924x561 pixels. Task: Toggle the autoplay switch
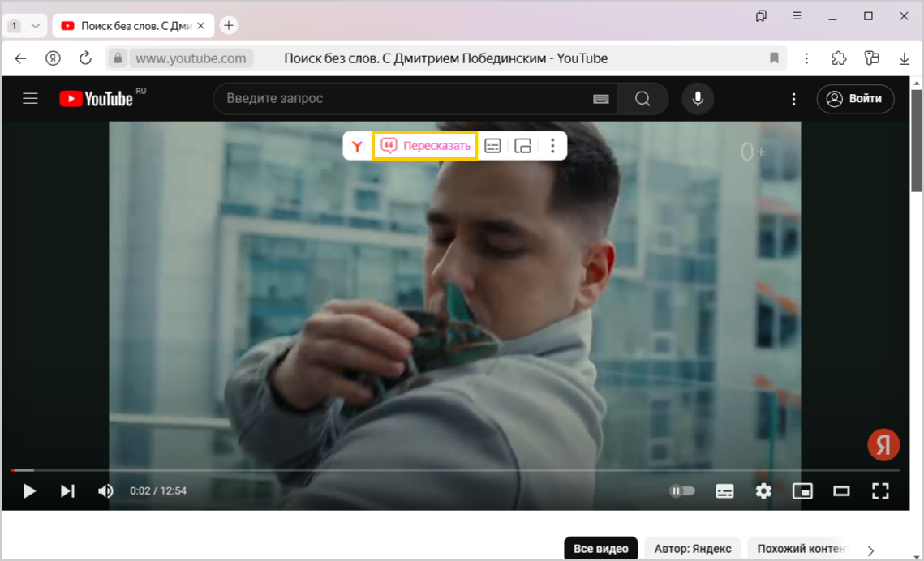tap(682, 491)
